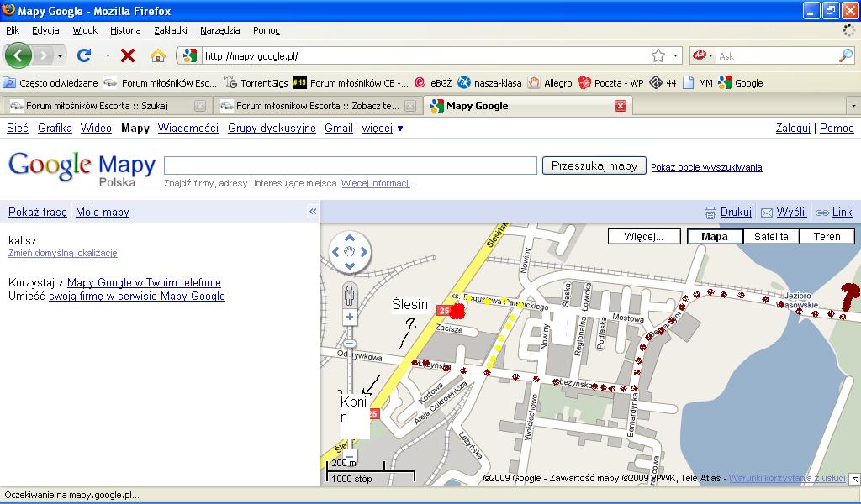This screenshot has height=504, width=861.
Task: Expand the więcej Google services dropdown
Action: 383,129
